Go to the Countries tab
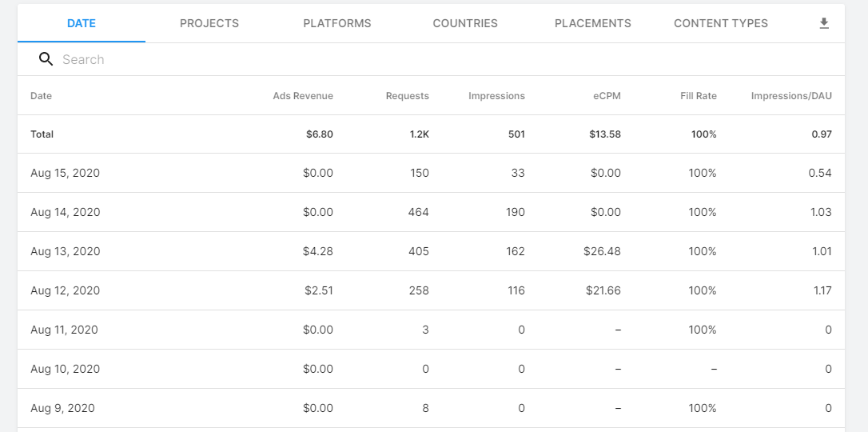The height and width of the screenshot is (432, 868). coord(465,23)
